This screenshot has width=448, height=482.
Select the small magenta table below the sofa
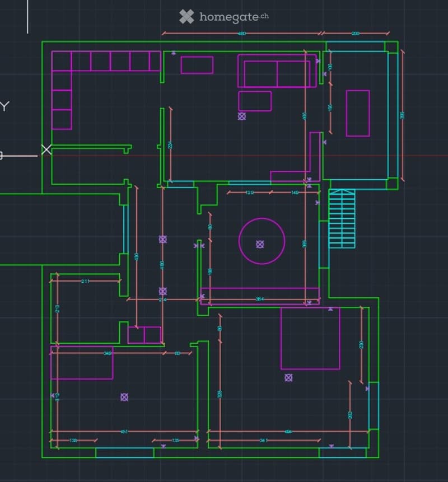pyautogui.click(x=255, y=101)
